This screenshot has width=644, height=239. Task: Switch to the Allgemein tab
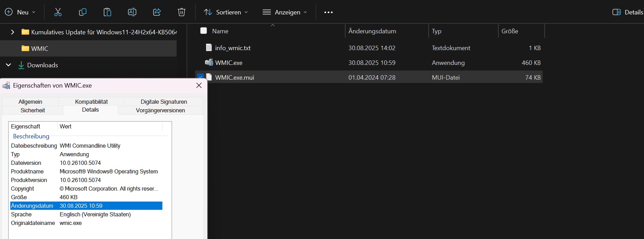click(30, 102)
